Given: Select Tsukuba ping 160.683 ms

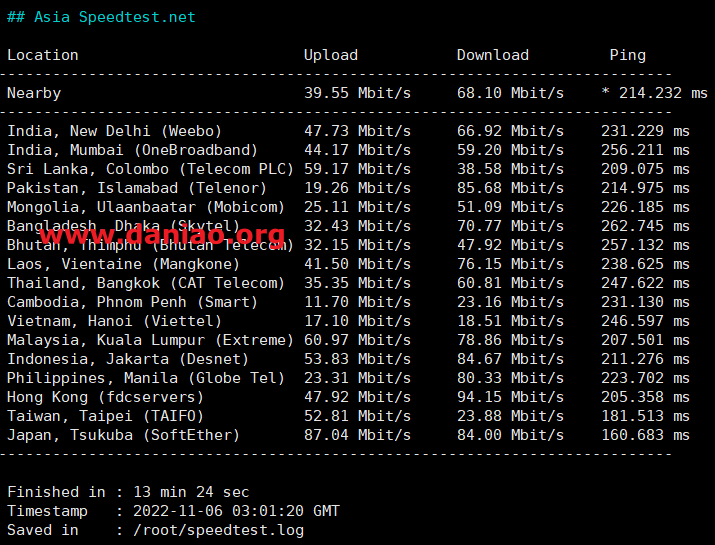Looking at the screenshot, I should point(645,435).
